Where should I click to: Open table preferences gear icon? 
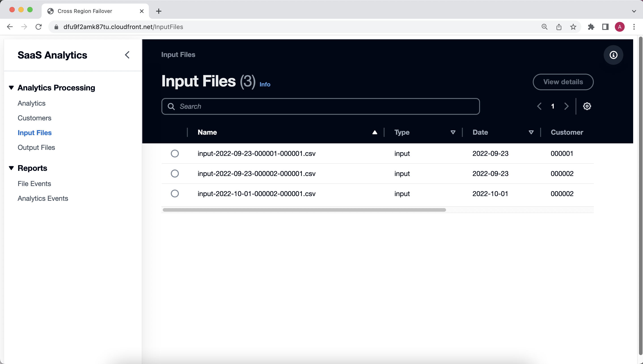tap(587, 106)
